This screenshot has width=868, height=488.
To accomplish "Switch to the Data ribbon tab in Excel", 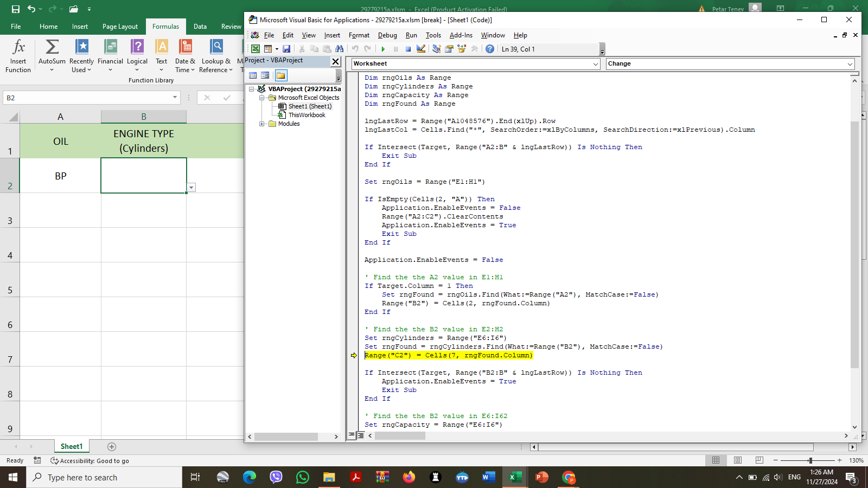I will tap(200, 27).
